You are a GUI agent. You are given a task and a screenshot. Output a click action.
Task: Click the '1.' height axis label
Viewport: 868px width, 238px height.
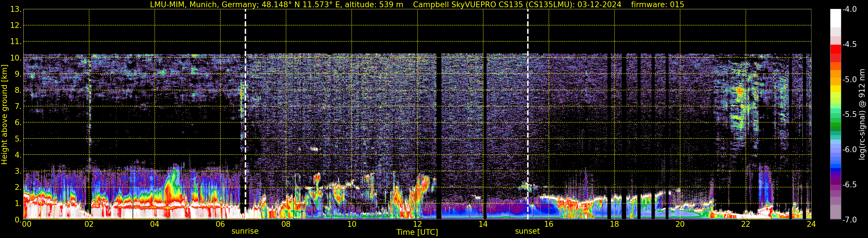coord(18,204)
